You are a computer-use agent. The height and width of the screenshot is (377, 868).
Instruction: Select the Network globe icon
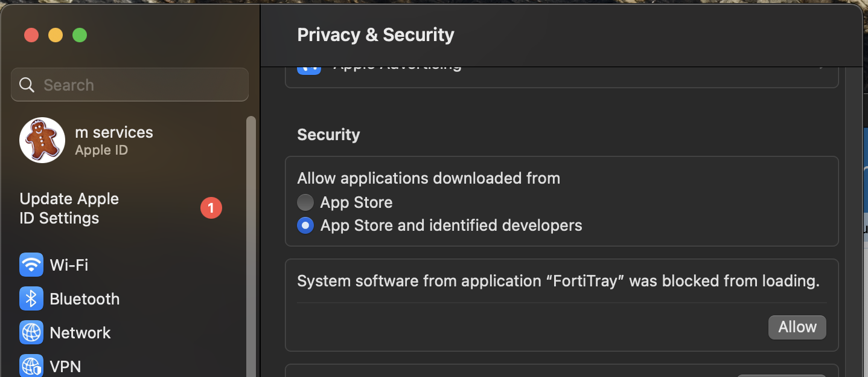[x=31, y=332]
